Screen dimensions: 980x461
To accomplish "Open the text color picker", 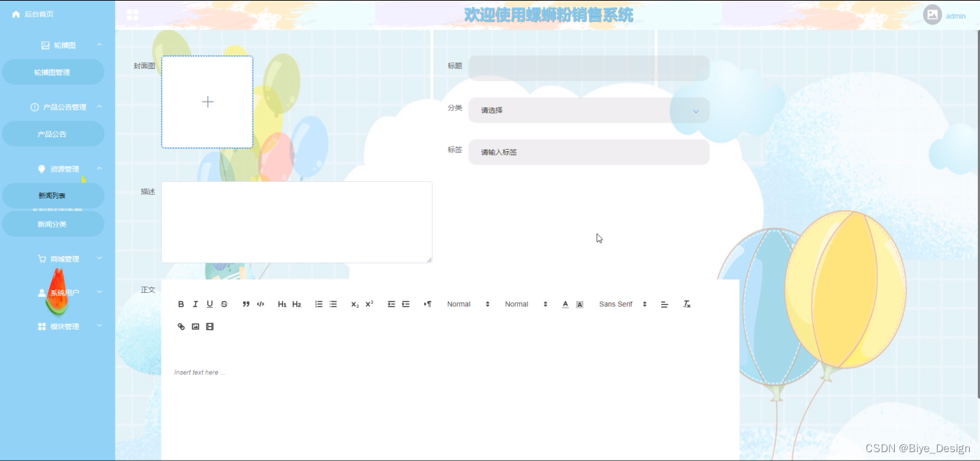I will 565,304.
